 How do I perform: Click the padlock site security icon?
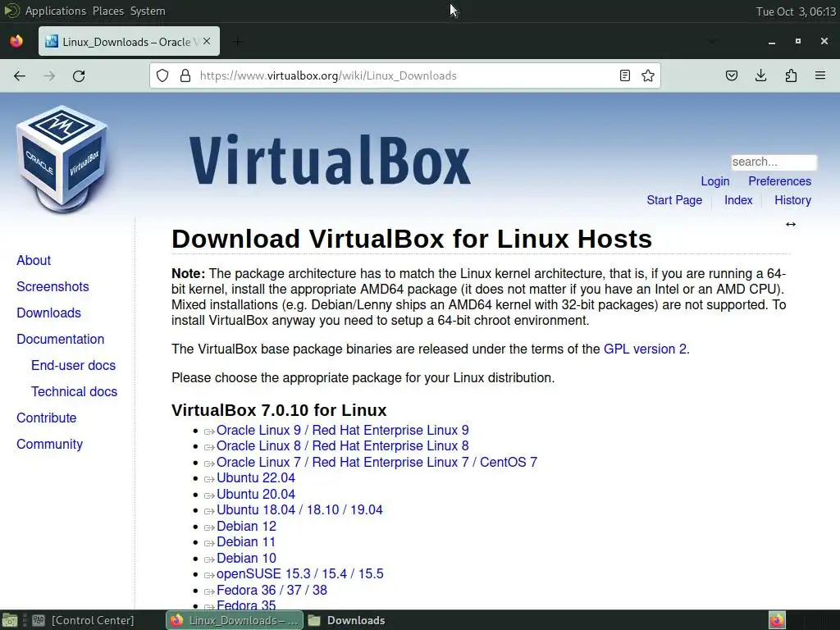(x=185, y=75)
